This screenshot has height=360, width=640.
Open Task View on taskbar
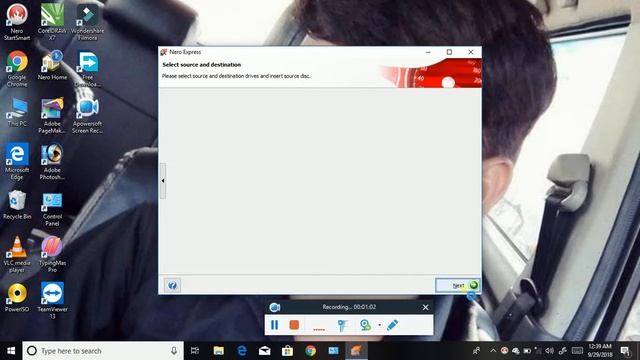pos(195,351)
